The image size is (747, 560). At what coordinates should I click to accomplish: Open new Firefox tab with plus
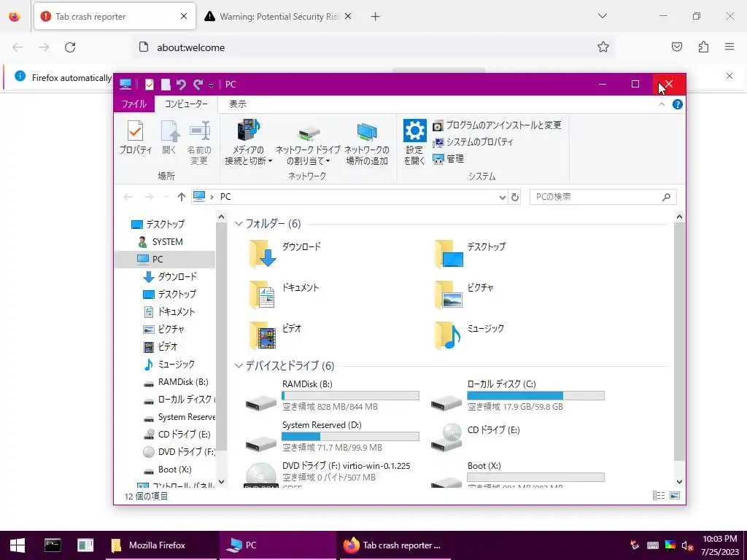pos(376,17)
